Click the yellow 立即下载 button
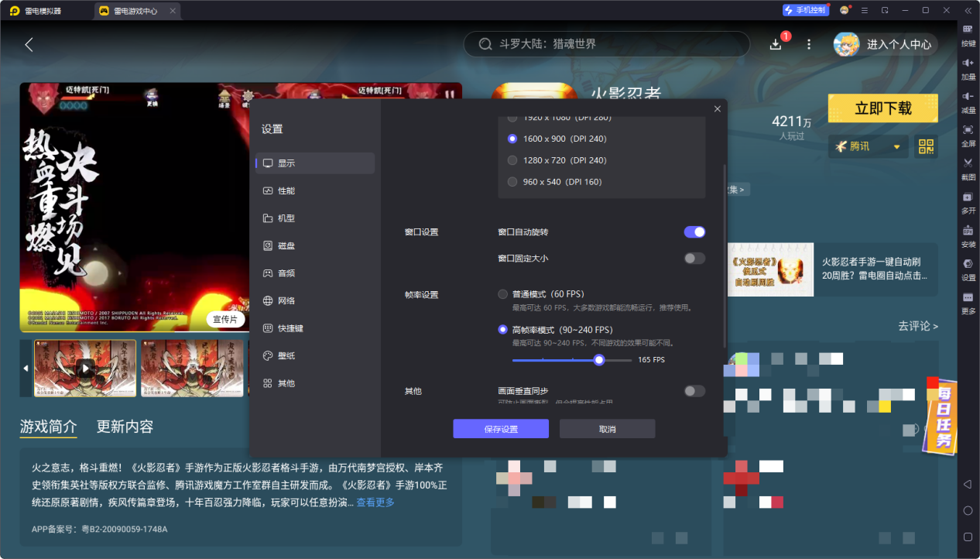The image size is (980, 559). click(883, 108)
